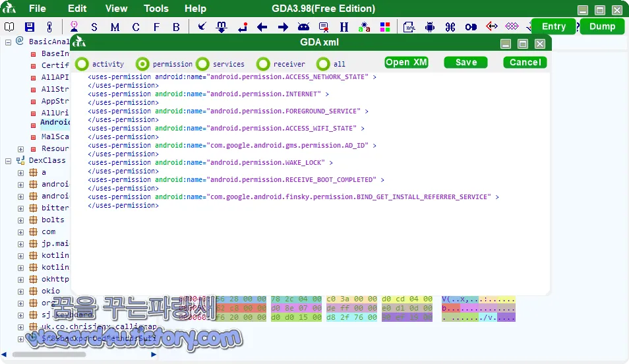This screenshot has height=364, width=629.
Task: Click the android.permission.INTERNET line
Action: pyautogui.click(x=208, y=94)
